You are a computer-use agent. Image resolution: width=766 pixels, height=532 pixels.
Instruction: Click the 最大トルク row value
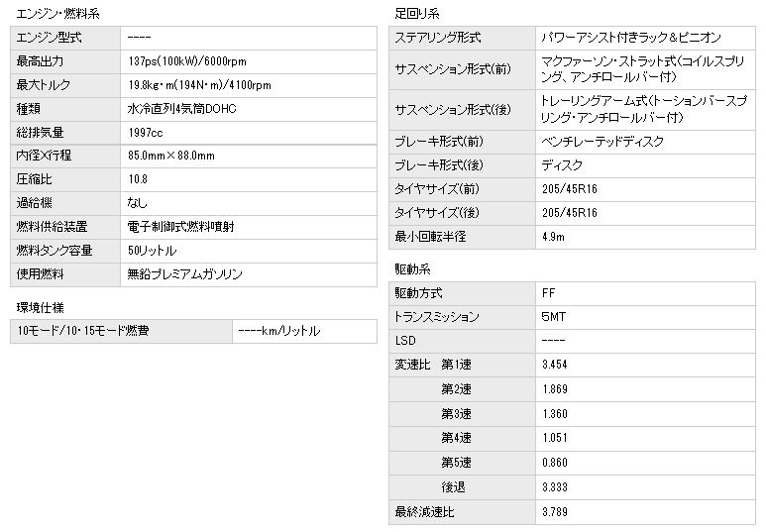[199, 85]
